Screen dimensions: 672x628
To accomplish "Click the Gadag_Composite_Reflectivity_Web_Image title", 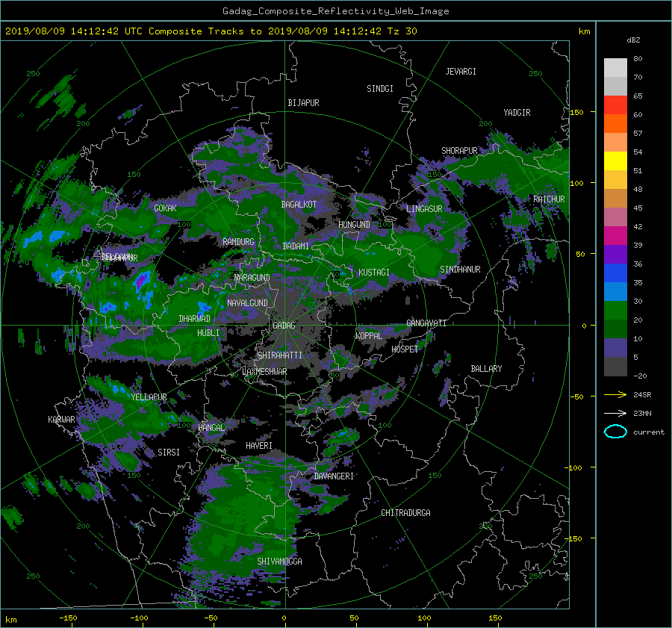I will point(335,11).
